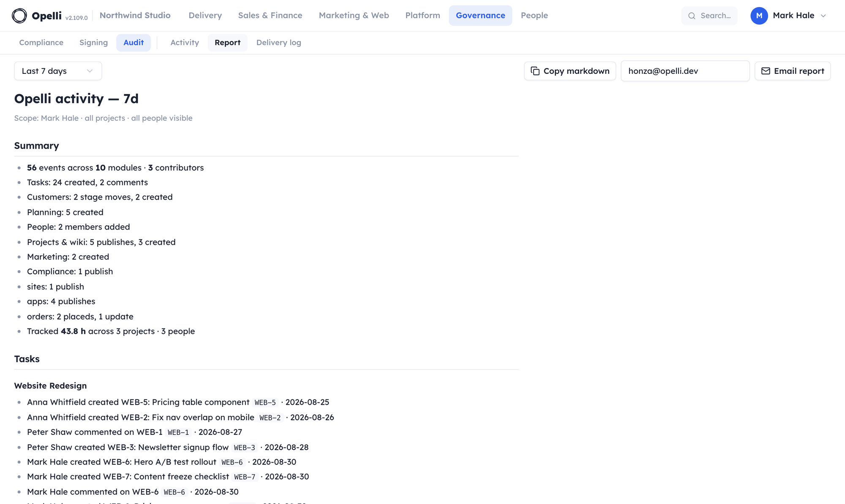Click the Opelli logo icon
845x504 pixels.
[19, 16]
